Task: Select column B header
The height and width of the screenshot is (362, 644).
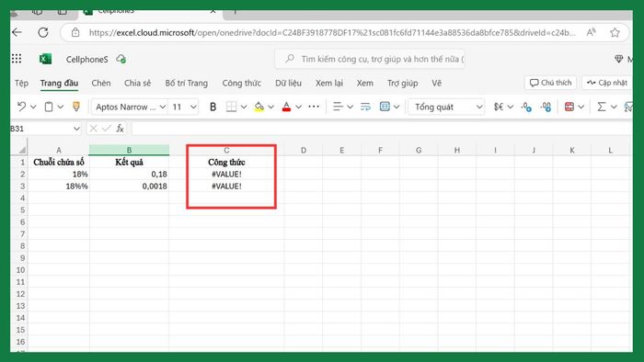Action: click(x=129, y=150)
